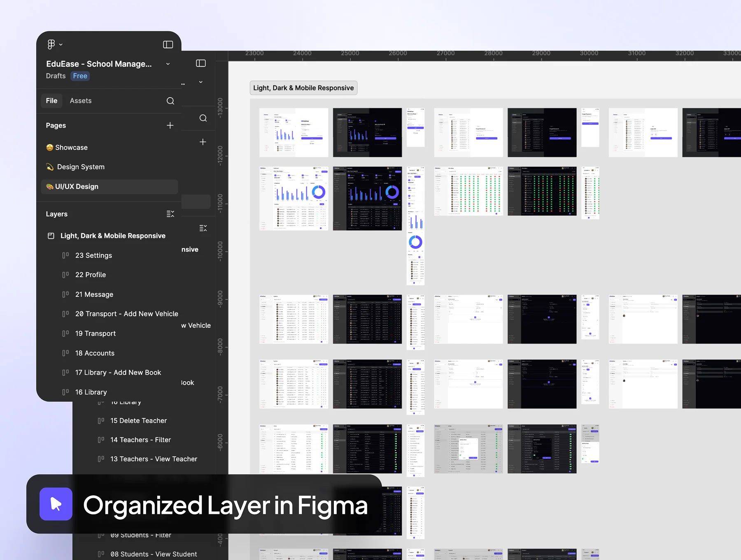This screenshot has height=560, width=741.
Task: Add a page with the Pages plus icon
Action: (170, 125)
